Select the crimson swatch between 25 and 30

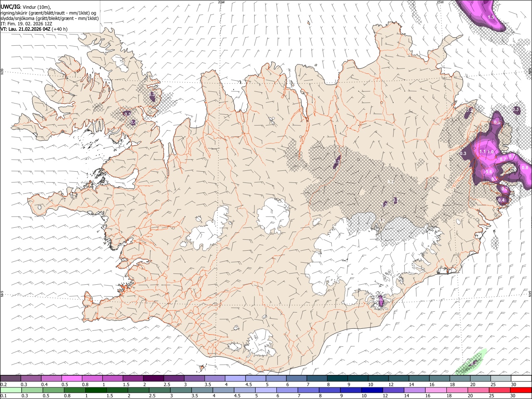tap(500, 390)
